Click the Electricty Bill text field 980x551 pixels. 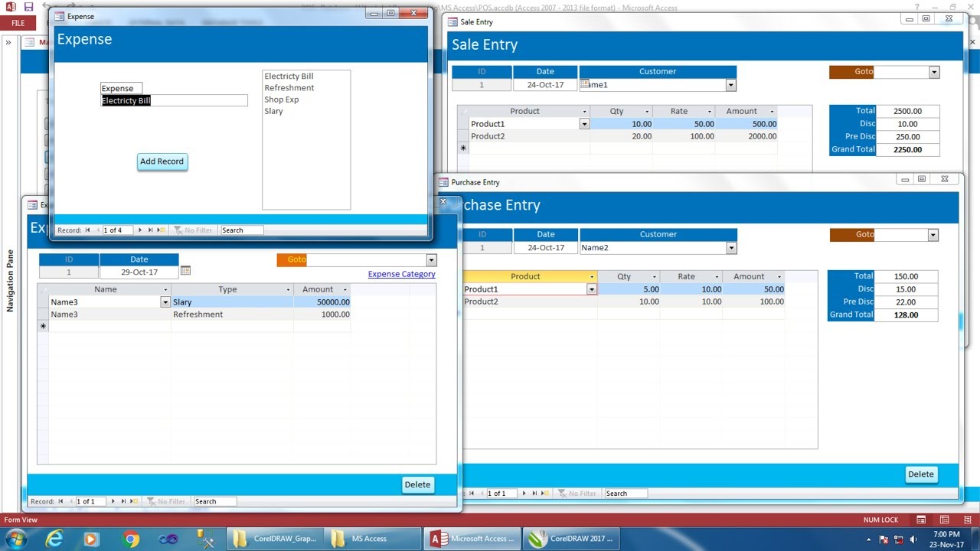click(175, 101)
